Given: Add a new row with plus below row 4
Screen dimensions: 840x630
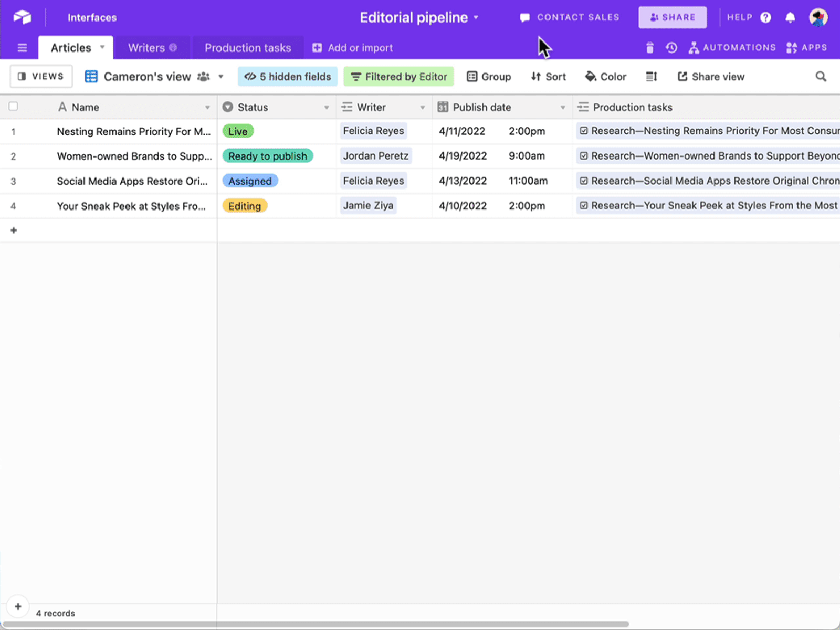Looking at the screenshot, I should [14, 230].
